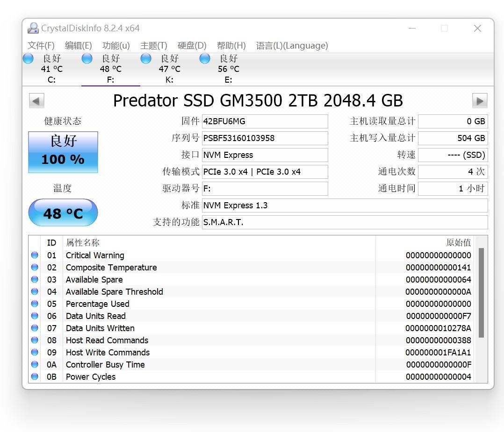504x432 pixels.
Task: Open the 帮助(H) menu
Action: click(x=231, y=46)
